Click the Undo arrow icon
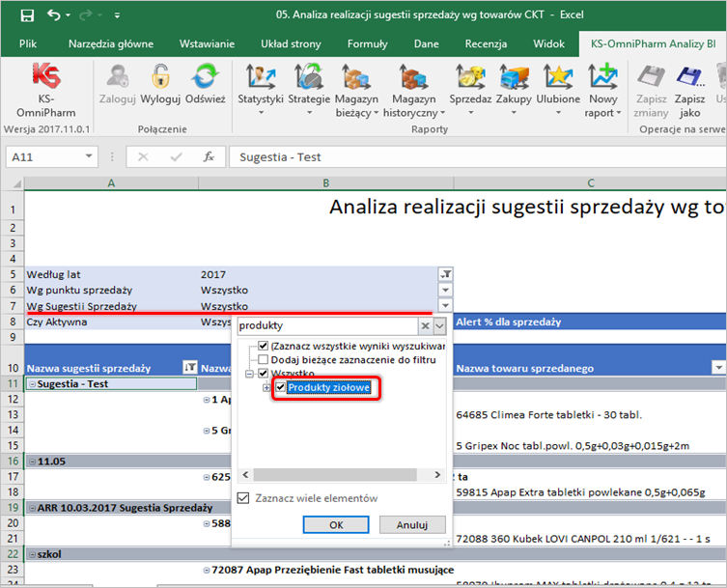This screenshot has height=588, width=727. coord(54,15)
